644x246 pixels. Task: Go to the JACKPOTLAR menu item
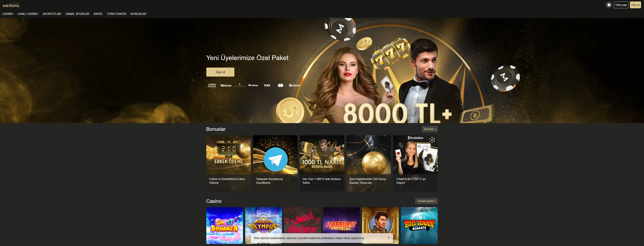click(51, 14)
